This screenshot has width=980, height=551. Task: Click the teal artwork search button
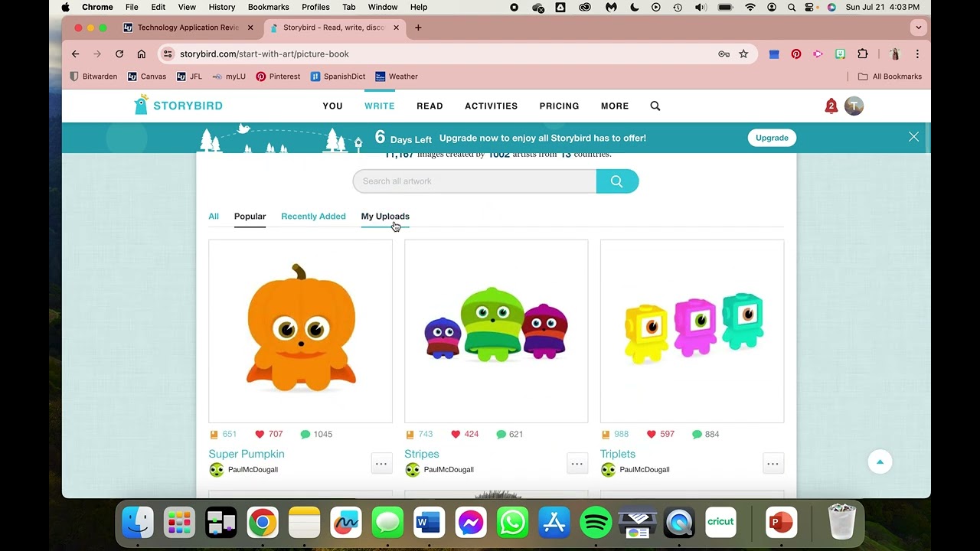coord(617,181)
